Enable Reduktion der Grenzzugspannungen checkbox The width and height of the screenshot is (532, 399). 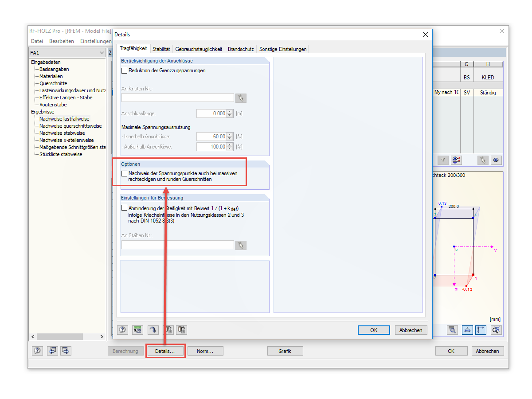(124, 70)
